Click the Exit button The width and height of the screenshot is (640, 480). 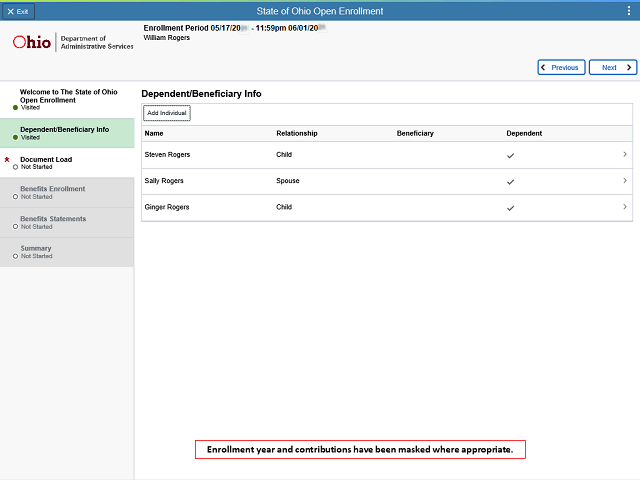point(18,11)
